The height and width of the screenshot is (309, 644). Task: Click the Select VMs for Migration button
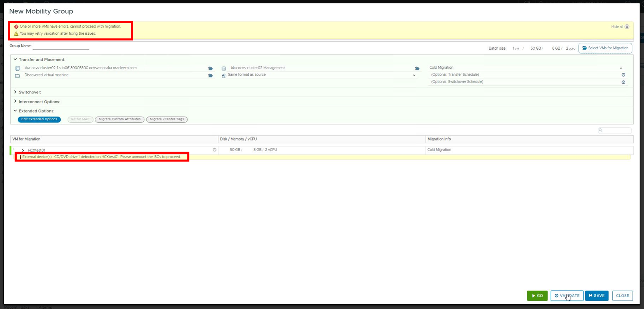(x=605, y=48)
